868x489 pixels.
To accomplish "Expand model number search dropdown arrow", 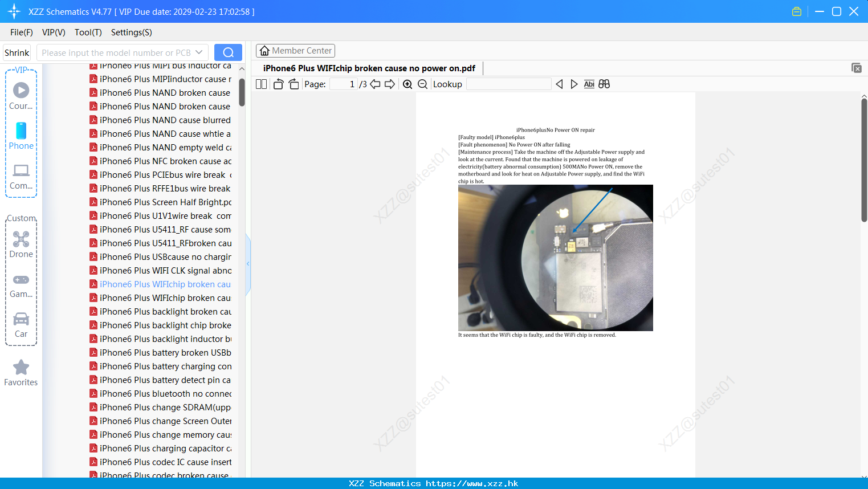I will point(199,52).
